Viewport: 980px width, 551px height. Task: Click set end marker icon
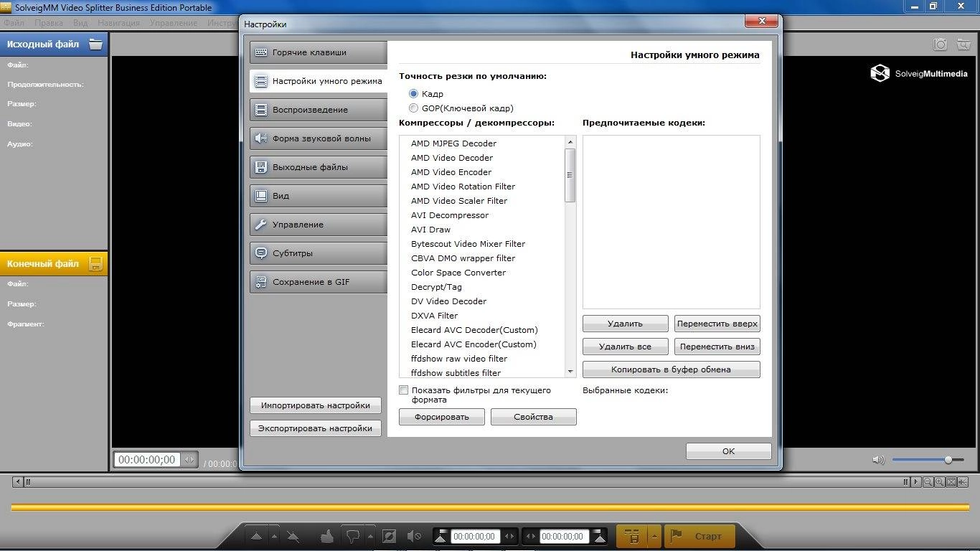coord(600,536)
